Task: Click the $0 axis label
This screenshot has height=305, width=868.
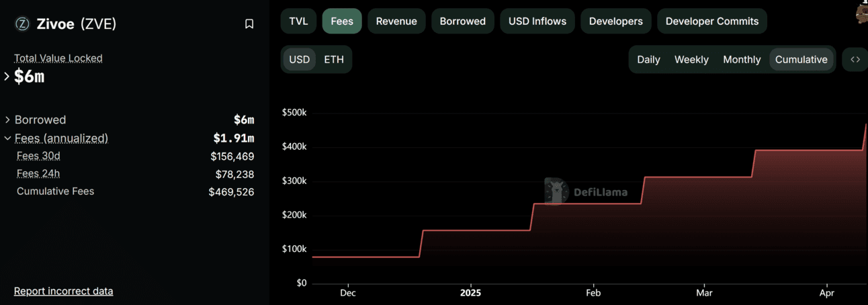Action: click(301, 284)
